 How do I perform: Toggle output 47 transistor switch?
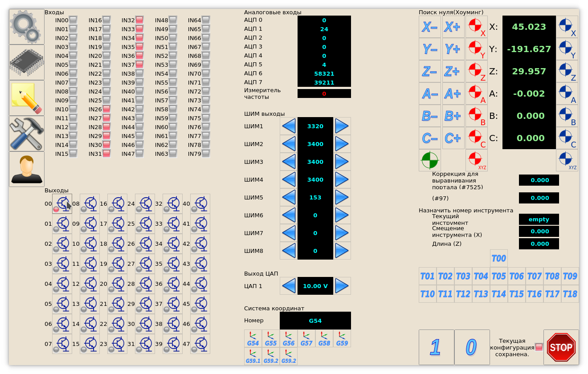(200, 344)
